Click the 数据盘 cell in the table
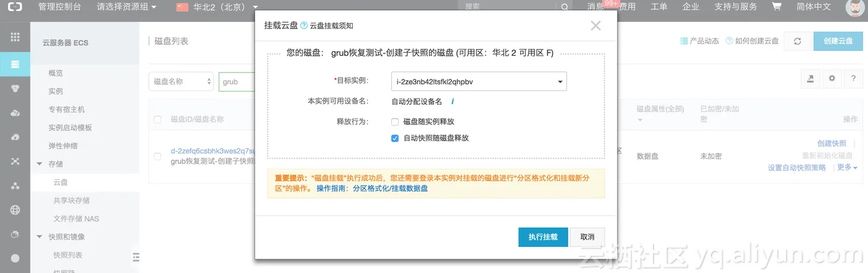The width and height of the screenshot is (868, 273). 649,156
